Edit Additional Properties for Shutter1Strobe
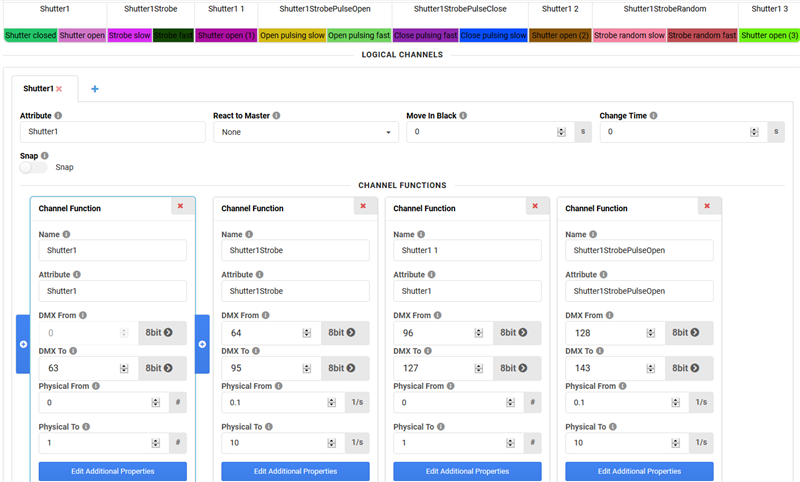 click(x=295, y=471)
